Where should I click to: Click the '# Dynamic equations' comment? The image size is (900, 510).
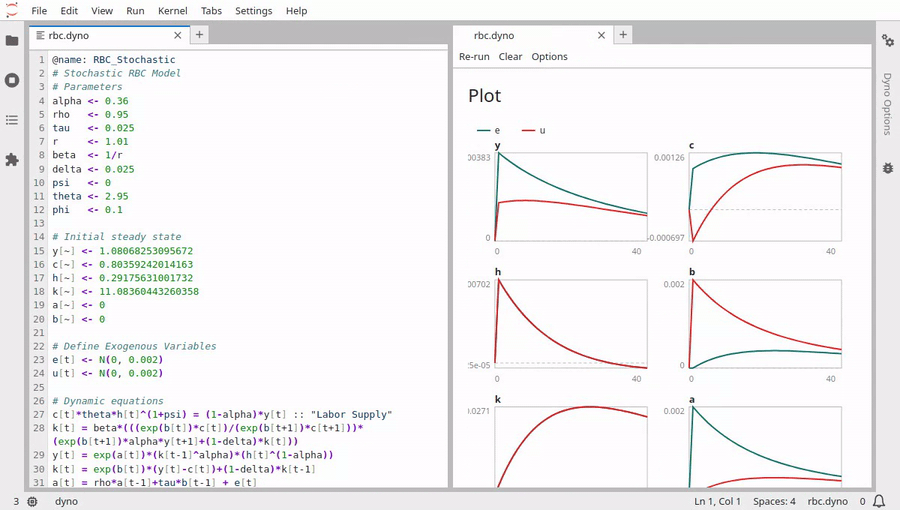(108, 401)
